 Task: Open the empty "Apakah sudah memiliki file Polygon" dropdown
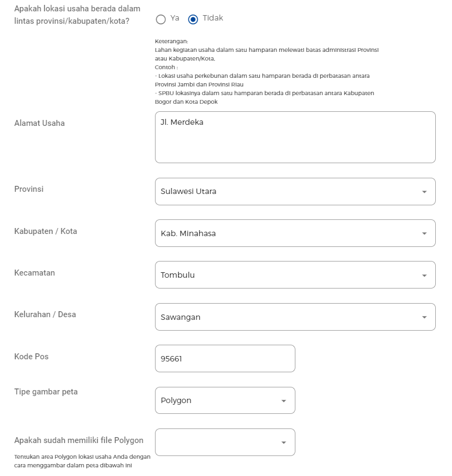tap(225, 443)
